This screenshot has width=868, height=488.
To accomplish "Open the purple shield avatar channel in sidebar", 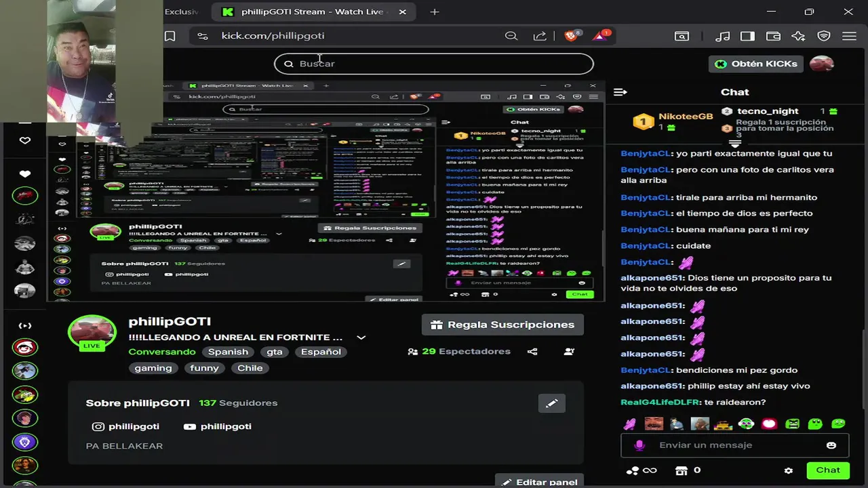I will pos(25,442).
